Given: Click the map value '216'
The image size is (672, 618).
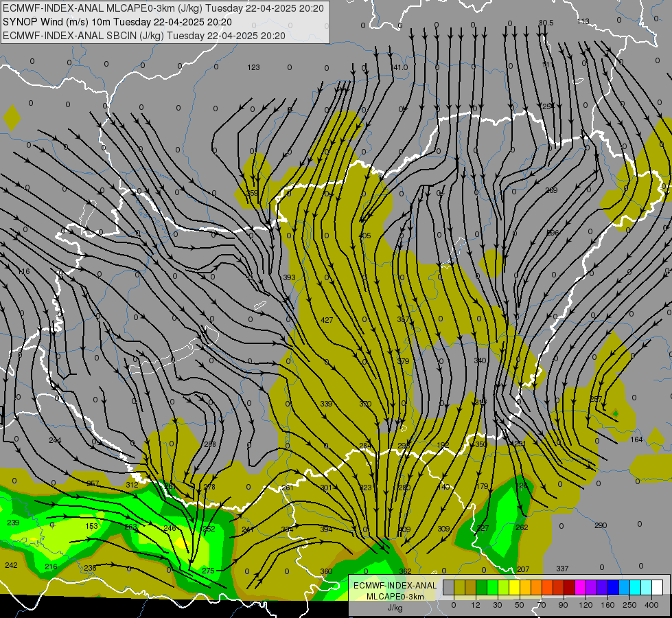Looking at the screenshot, I should click(x=51, y=567).
